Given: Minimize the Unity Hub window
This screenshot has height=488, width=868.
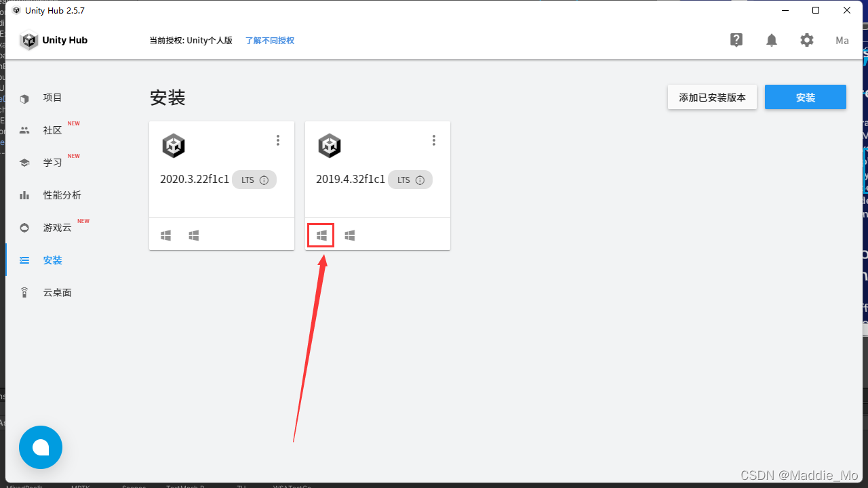Looking at the screenshot, I should tap(785, 10).
